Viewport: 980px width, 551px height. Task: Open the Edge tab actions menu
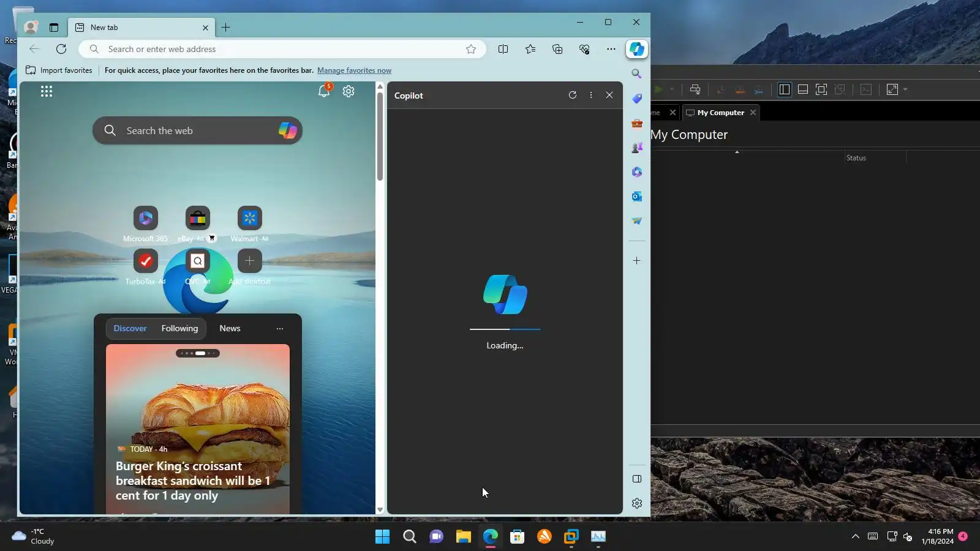[x=54, y=27]
